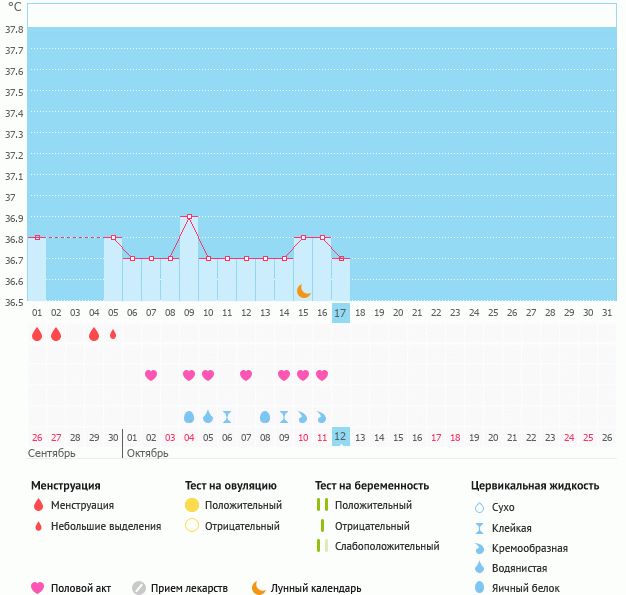Click the crescent moon icon on day 15
The width and height of the screenshot is (626, 595).
click(x=303, y=291)
